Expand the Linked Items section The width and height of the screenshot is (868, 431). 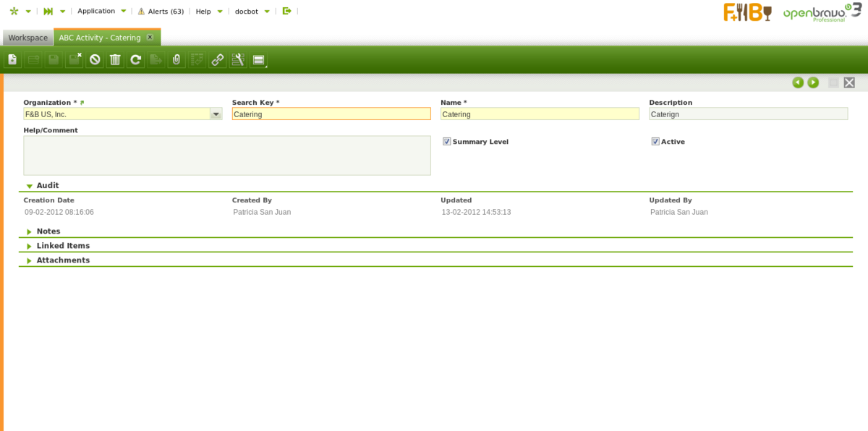click(30, 246)
